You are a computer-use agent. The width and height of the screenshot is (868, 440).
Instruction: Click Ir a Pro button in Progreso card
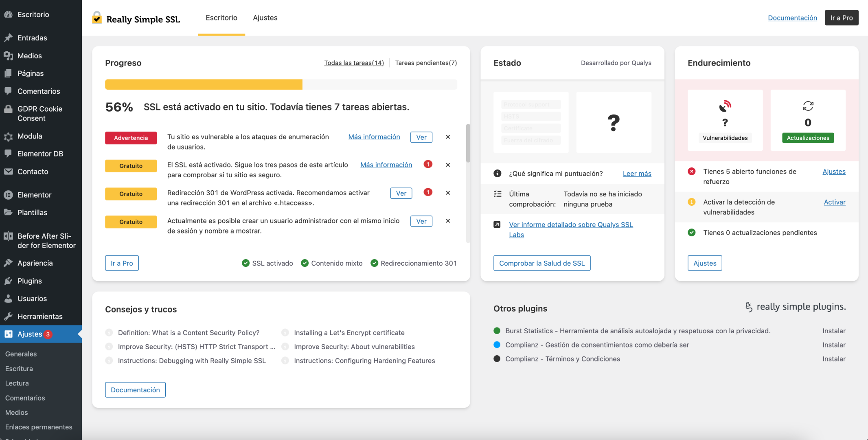(122, 263)
